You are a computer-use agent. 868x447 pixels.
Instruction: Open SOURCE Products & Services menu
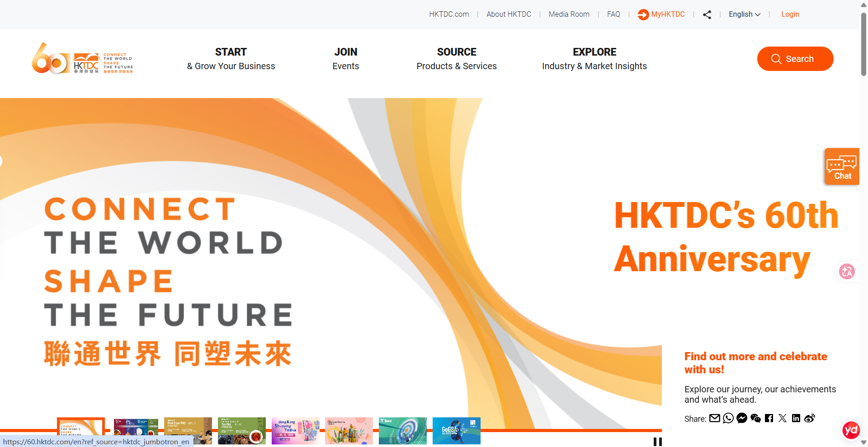coord(457,59)
